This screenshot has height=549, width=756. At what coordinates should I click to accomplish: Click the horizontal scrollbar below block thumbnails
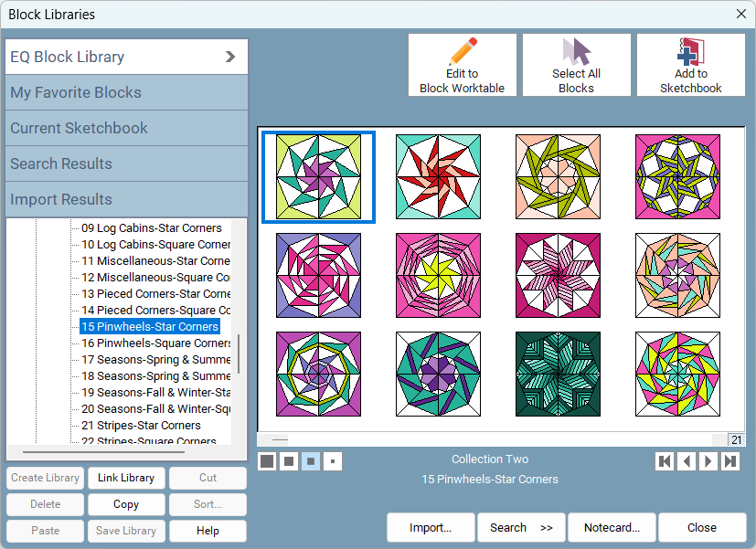(x=494, y=439)
